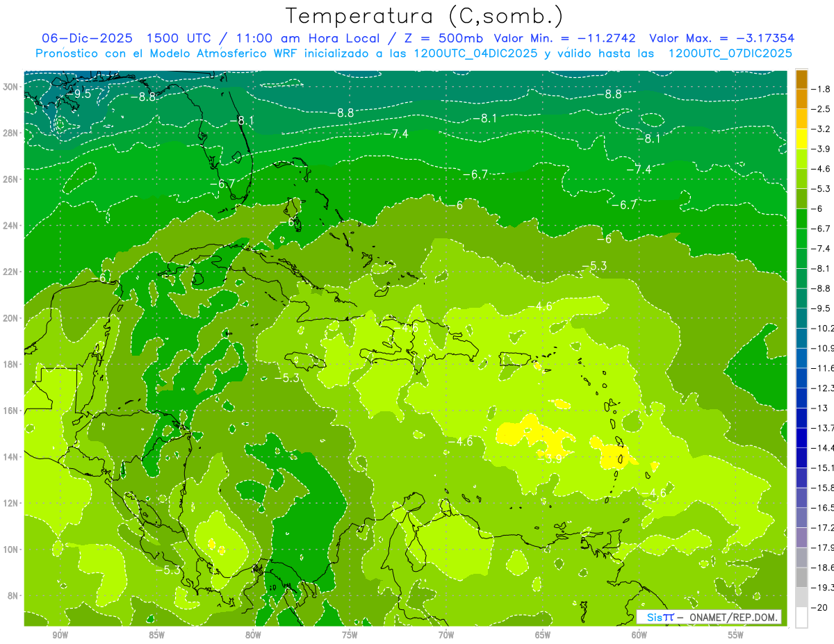Click the "1500 UTC" time text
Screen dimensions: 834x644
(x=179, y=38)
